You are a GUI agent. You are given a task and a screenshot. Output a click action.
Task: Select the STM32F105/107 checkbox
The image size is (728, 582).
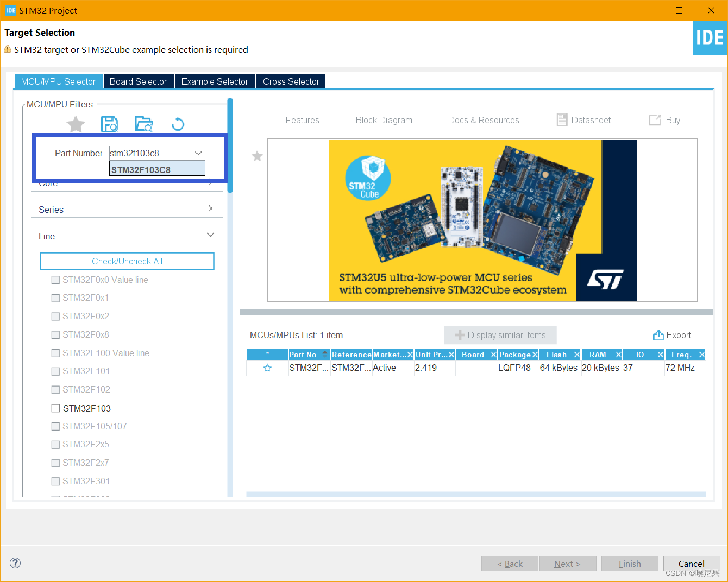[x=55, y=426]
